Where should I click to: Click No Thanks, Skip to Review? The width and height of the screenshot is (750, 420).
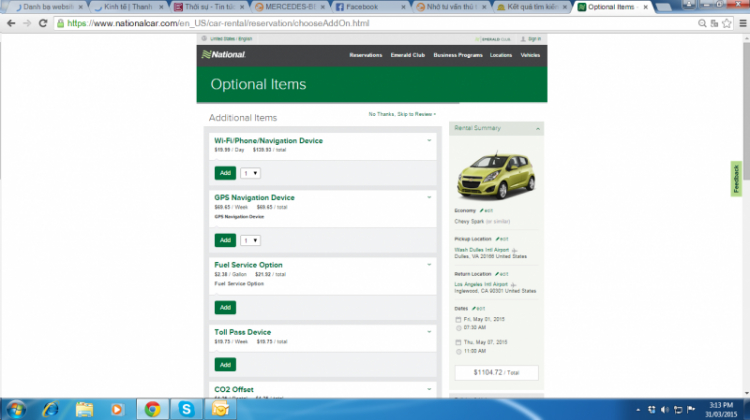tap(402, 114)
